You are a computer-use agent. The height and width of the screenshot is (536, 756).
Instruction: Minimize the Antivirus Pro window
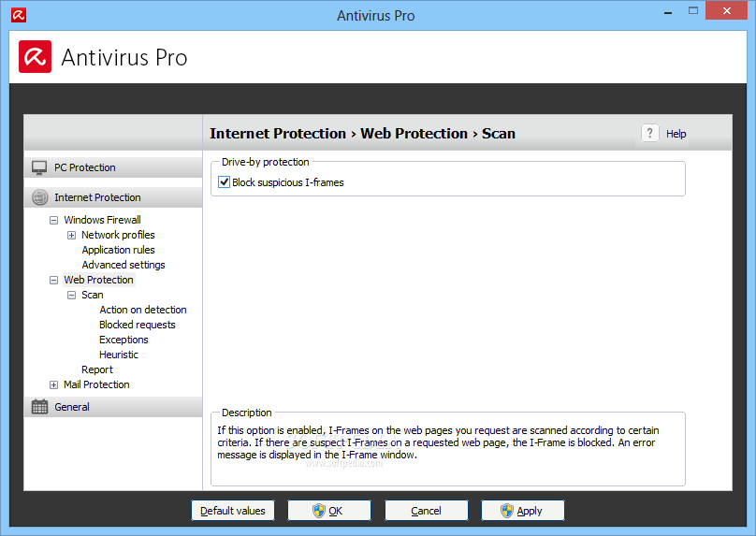click(x=668, y=12)
